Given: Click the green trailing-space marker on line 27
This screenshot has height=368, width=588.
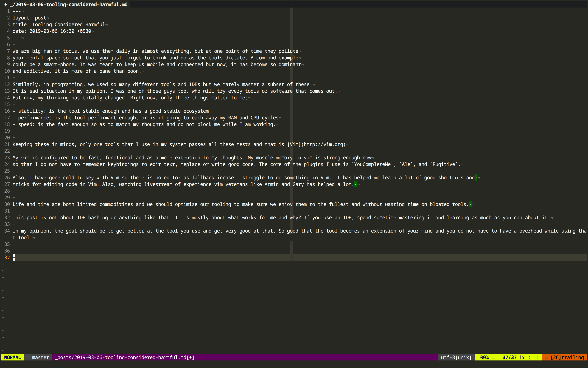Looking at the screenshot, I should (355, 184).
